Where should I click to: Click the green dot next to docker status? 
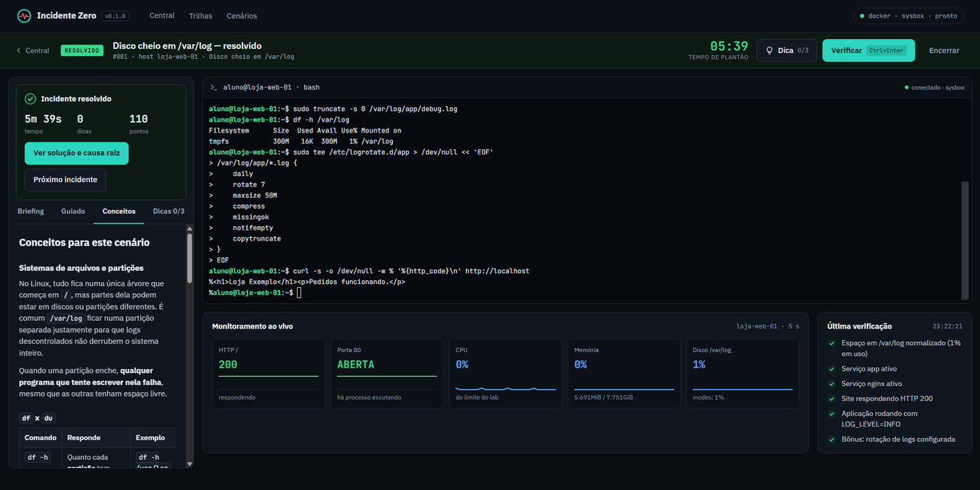tap(862, 16)
